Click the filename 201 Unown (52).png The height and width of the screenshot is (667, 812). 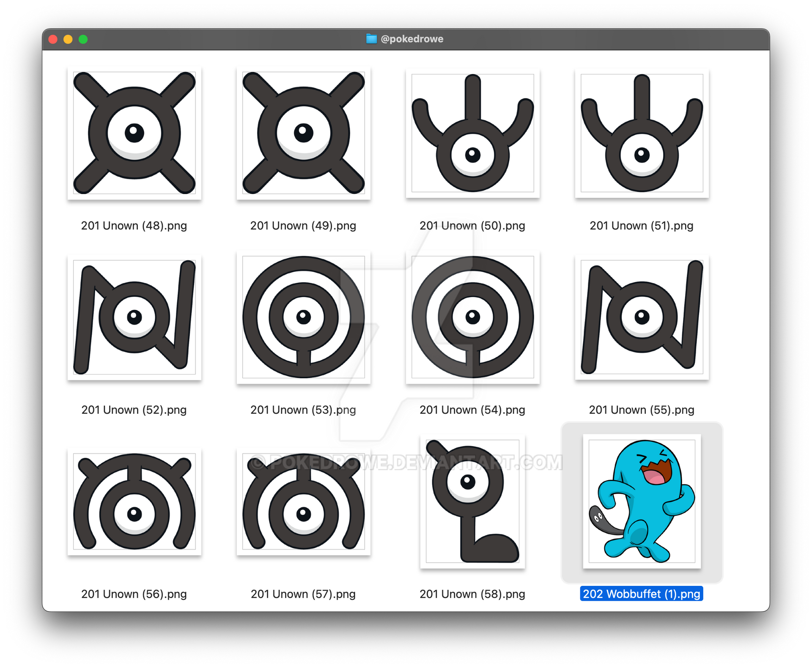pyautogui.click(x=134, y=410)
